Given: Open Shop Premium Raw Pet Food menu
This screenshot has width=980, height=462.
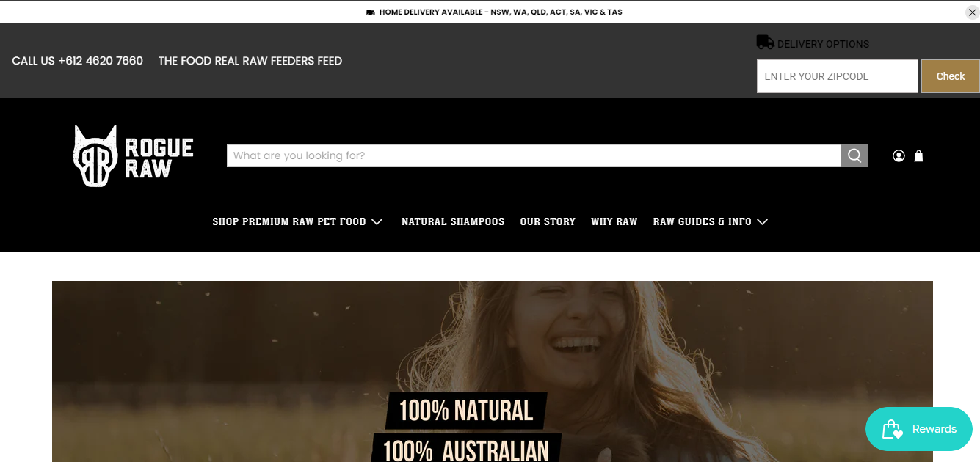Looking at the screenshot, I should point(289,221).
